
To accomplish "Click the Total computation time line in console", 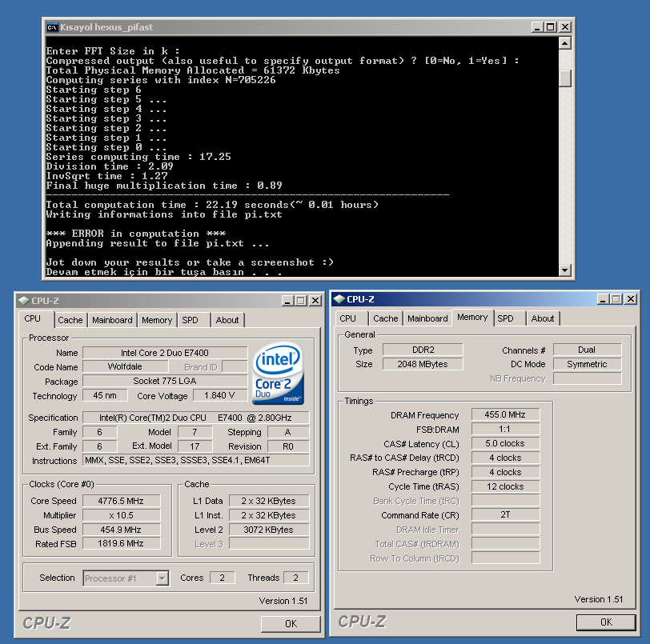I will click(x=212, y=205).
